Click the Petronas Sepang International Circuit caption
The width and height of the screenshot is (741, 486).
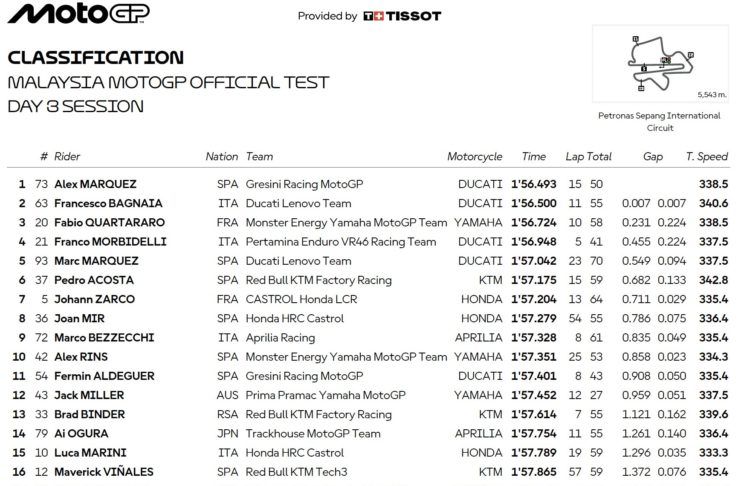tap(658, 122)
